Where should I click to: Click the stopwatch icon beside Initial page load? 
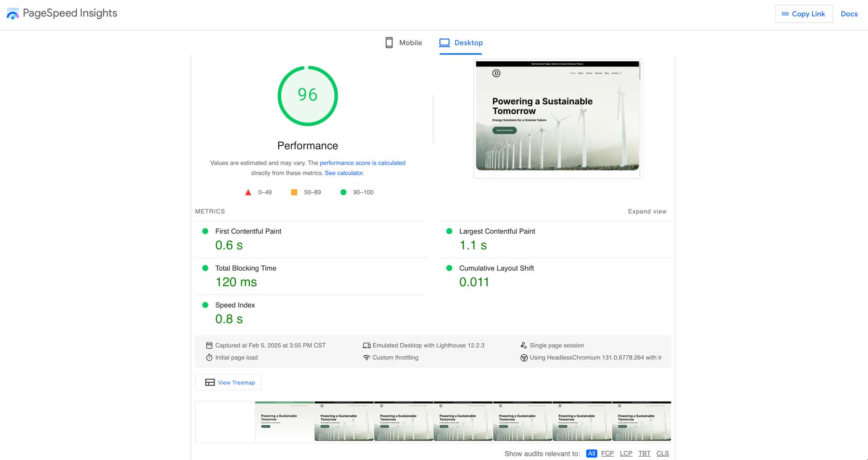[x=209, y=357]
